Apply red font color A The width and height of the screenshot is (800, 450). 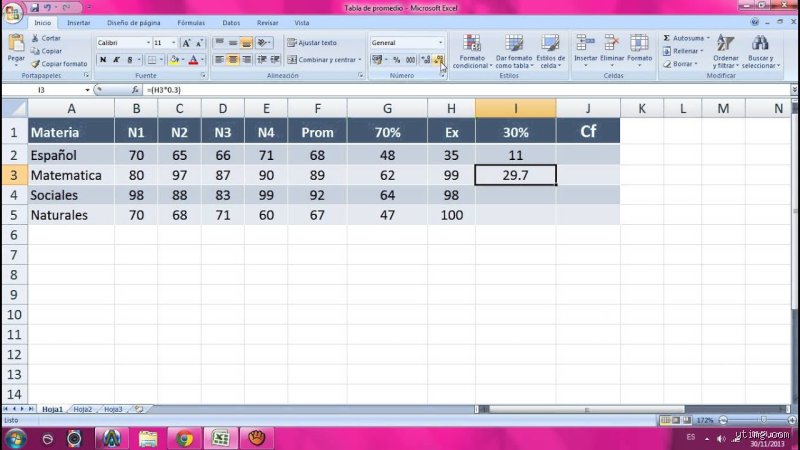coord(193,60)
